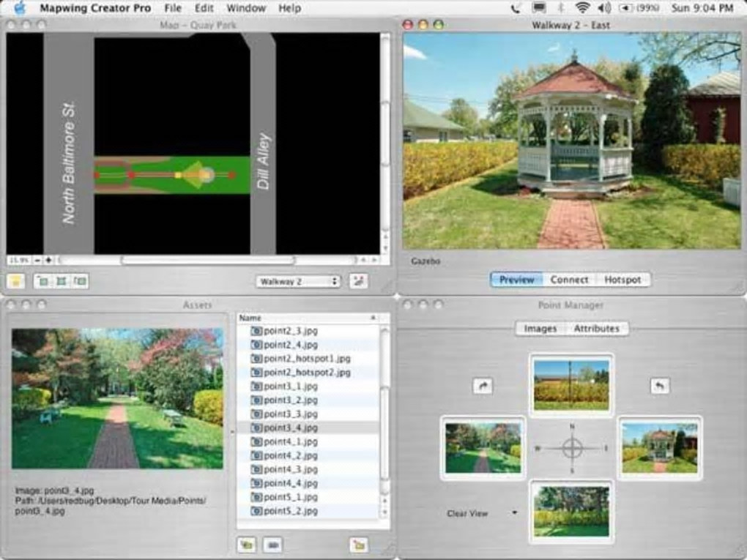Select point2_hotspot2.jpg in the asset list
Image resolution: width=747 pixels, height=560 pixels.
point(308,373)
